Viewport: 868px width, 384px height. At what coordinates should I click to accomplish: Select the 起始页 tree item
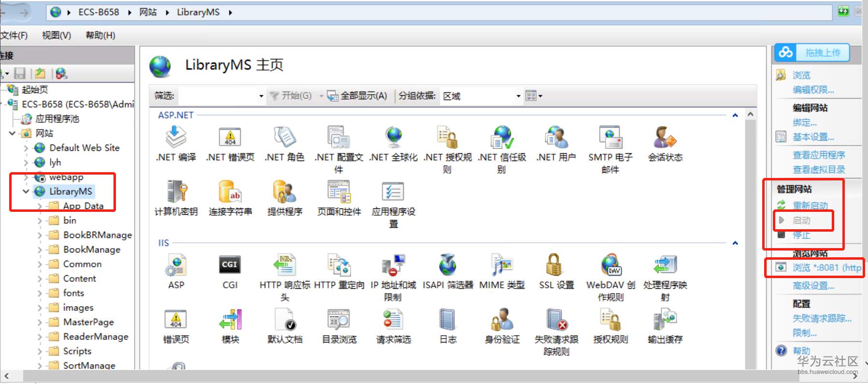(35, 90)
